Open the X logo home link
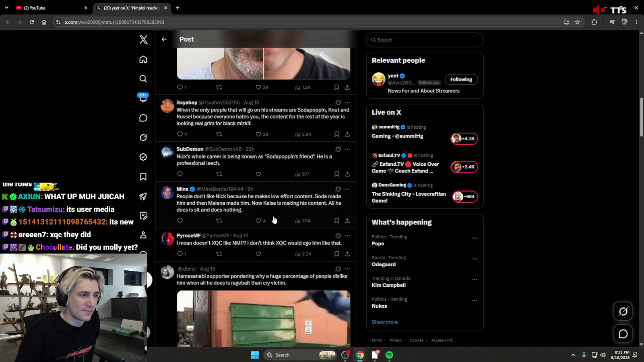 coord(143,39)
